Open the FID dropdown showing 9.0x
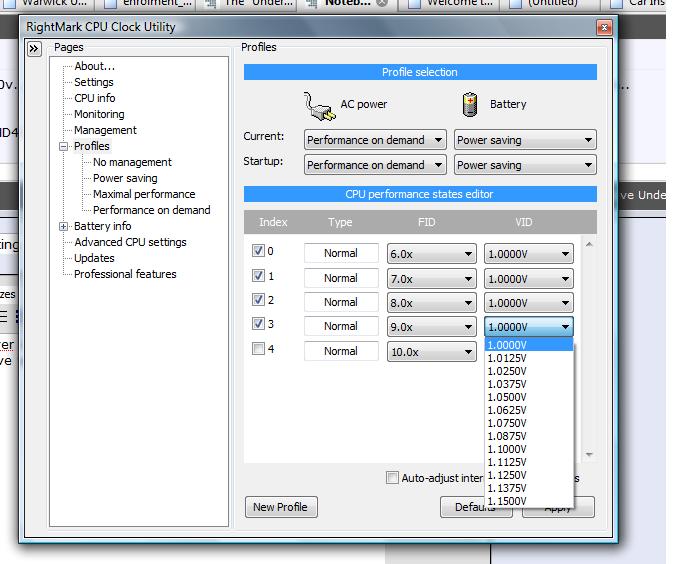 click(x=431, y=327)
